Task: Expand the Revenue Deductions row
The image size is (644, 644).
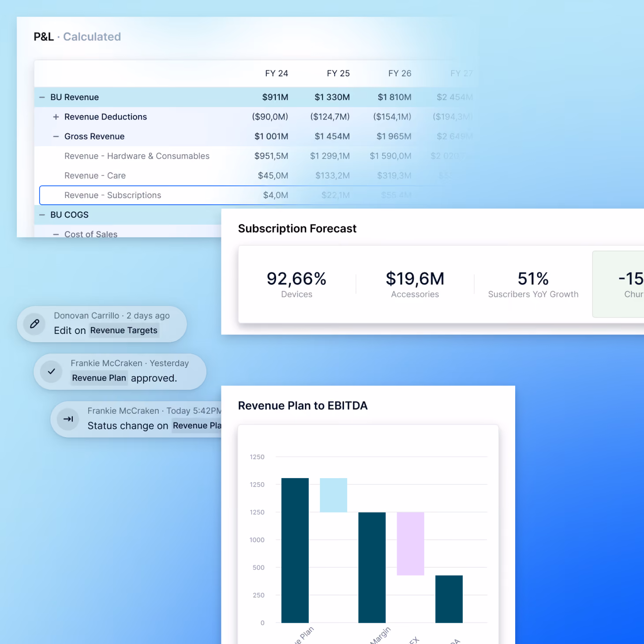Action: pos(56,117)
